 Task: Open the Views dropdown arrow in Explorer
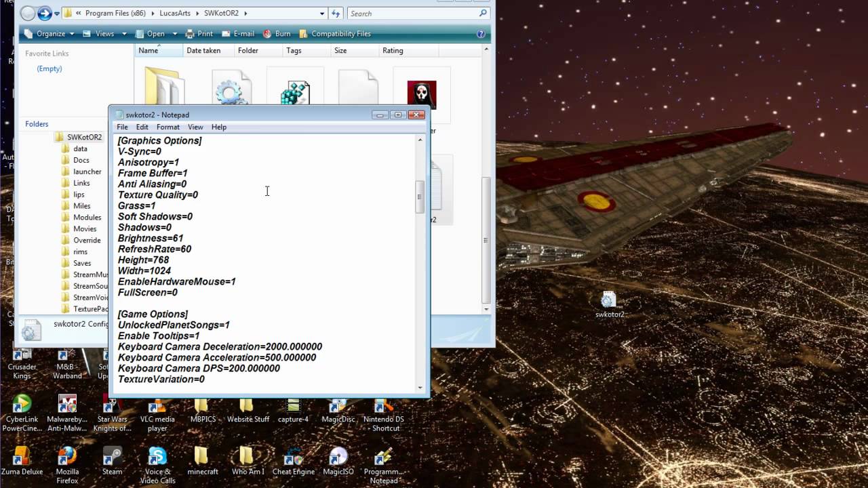pos(125,34)
